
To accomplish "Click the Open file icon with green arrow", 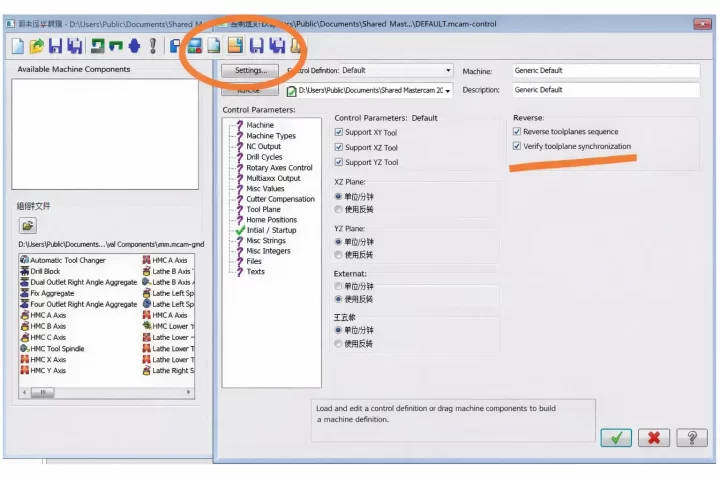I will [37, 46].
